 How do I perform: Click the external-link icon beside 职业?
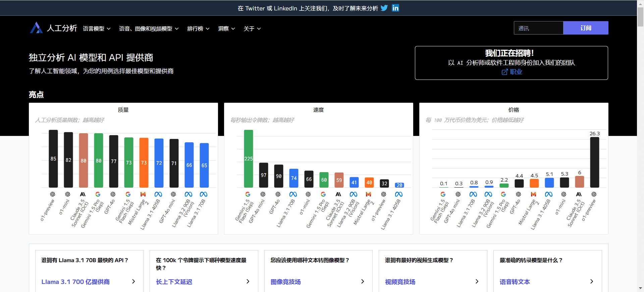pyautogui.click(x=504, y=72)
